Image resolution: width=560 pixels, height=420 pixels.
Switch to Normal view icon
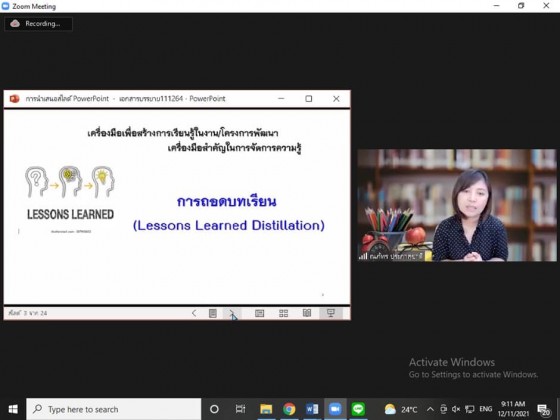coord(260,313)
